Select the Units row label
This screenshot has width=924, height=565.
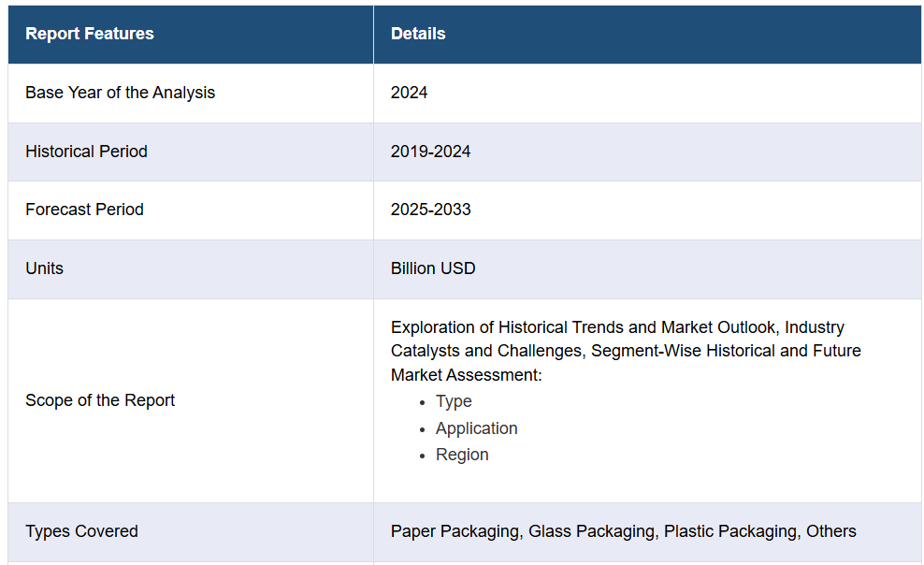pyautogui.click(x=44, y=268)
